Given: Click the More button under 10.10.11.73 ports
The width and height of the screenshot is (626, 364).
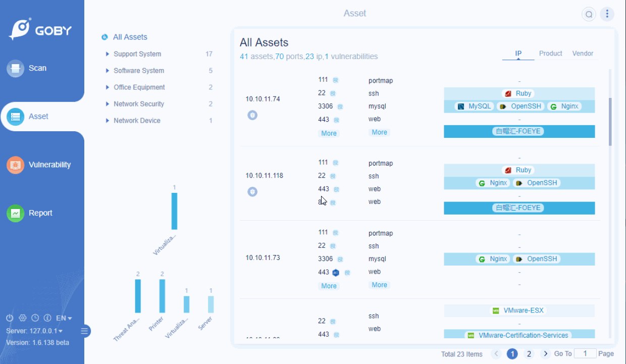Looking at the screenshot, I should [329, 286].
